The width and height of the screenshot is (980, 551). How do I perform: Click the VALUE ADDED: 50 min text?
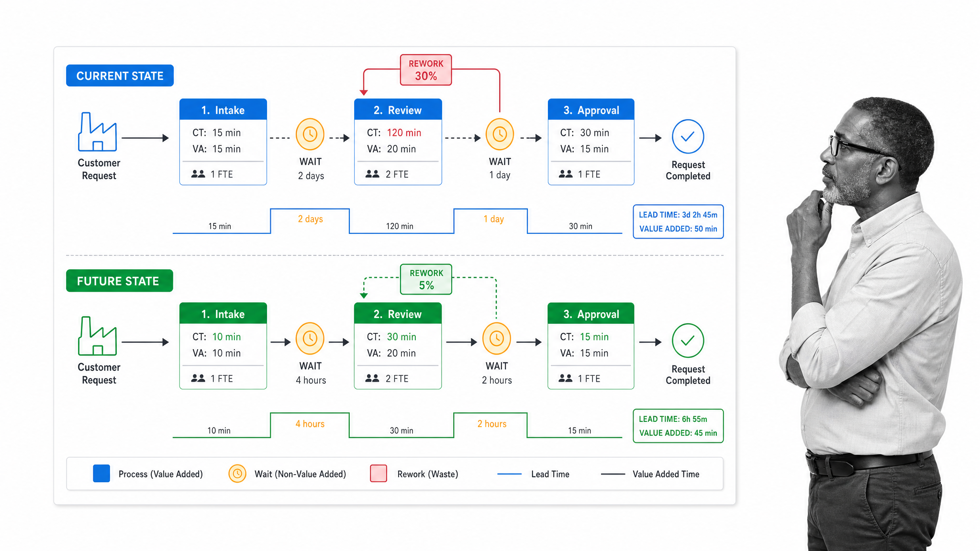click(x=678, y=229)
